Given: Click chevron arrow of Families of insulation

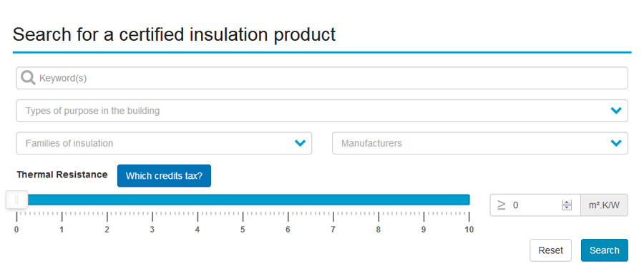Looking at the screenshot, I should (x=301, y=143).
